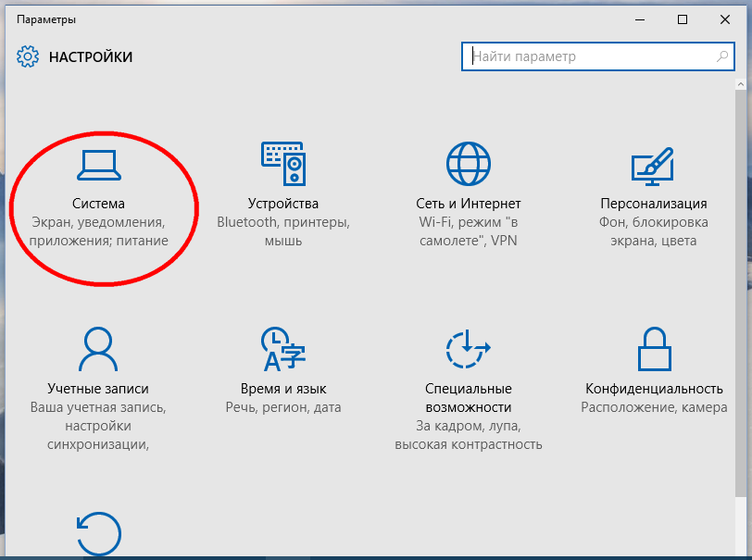This screenshot has width=752, height=560.
Task: Open the Время и язык clock icon
Action: click(283, 349)
